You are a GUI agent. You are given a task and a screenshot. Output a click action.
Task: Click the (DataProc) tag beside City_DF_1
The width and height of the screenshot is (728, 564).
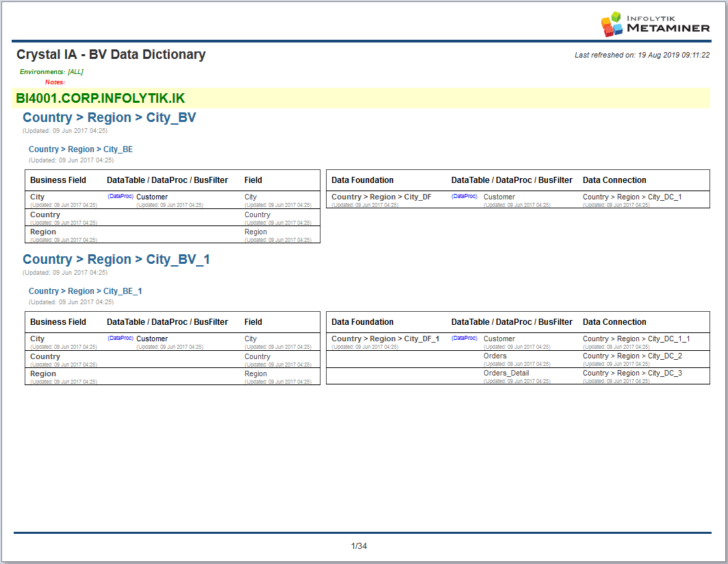pos(464,339)
